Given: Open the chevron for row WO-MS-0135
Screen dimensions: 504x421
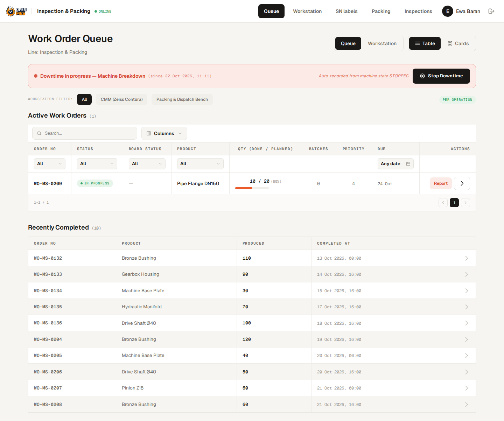Looking at the screenshot, I should point(467,307).
